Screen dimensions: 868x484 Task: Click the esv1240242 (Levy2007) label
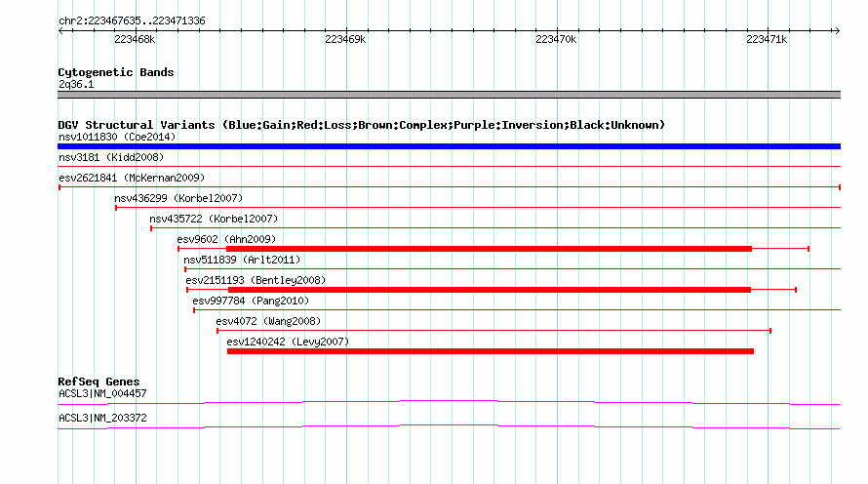point(288,342)
